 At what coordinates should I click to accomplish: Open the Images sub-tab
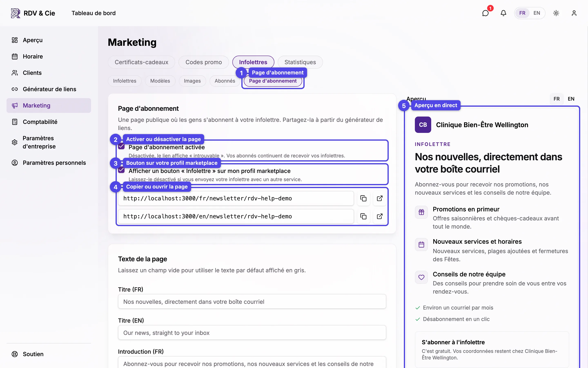192,81
